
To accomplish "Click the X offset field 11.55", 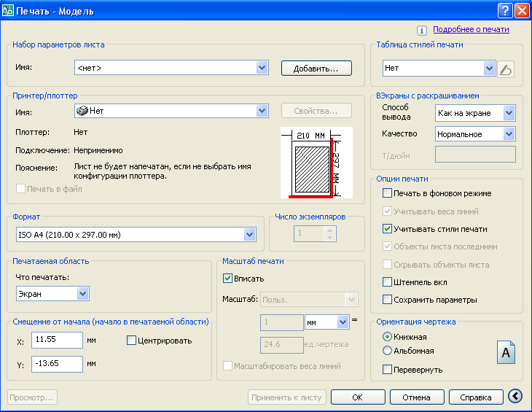I will [57, 340].
